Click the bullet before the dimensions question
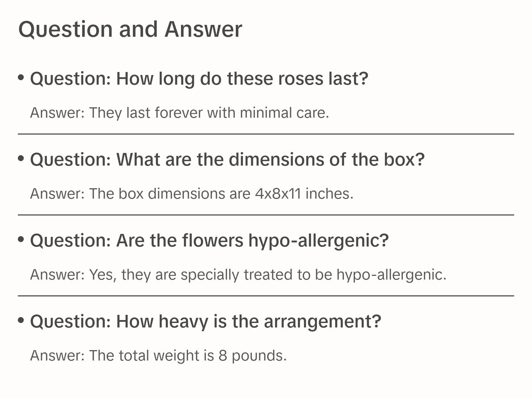The width and height of the screenshot is (532, 398). click(x=21, y=158)
